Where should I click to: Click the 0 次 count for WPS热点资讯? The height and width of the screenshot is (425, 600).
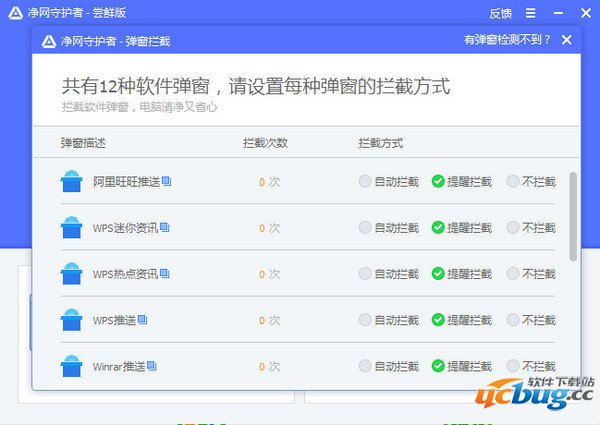269,274
